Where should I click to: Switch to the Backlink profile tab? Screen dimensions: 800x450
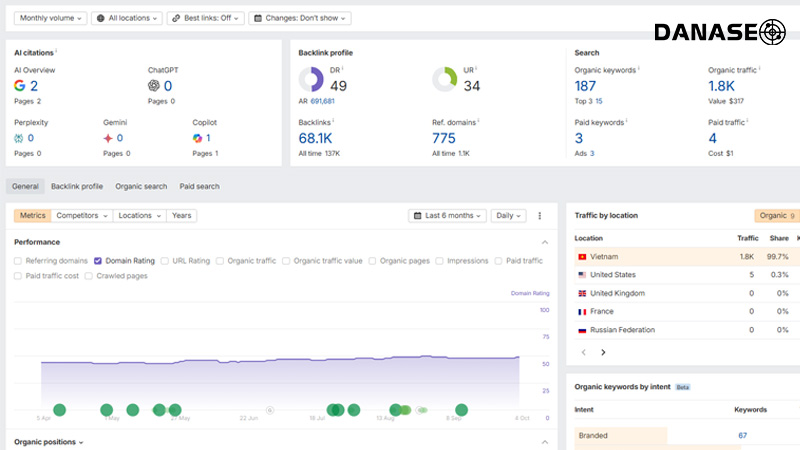(76, 186)
